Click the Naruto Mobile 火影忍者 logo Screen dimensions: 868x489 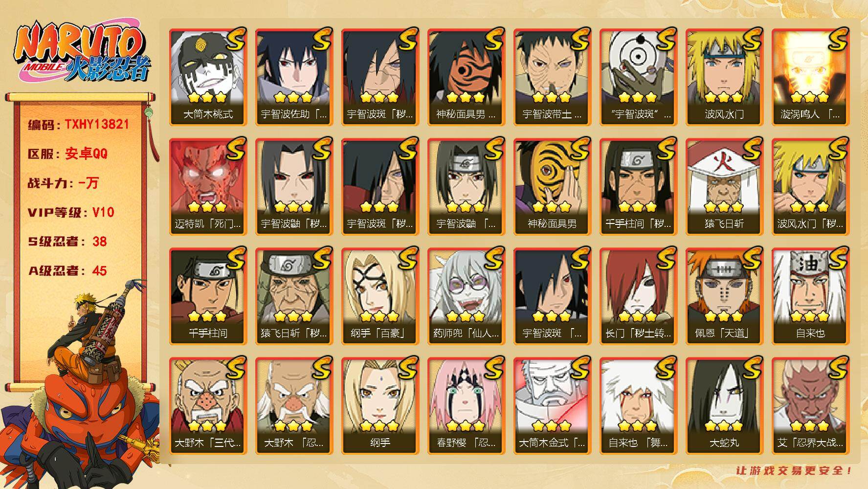coord(82,52)
